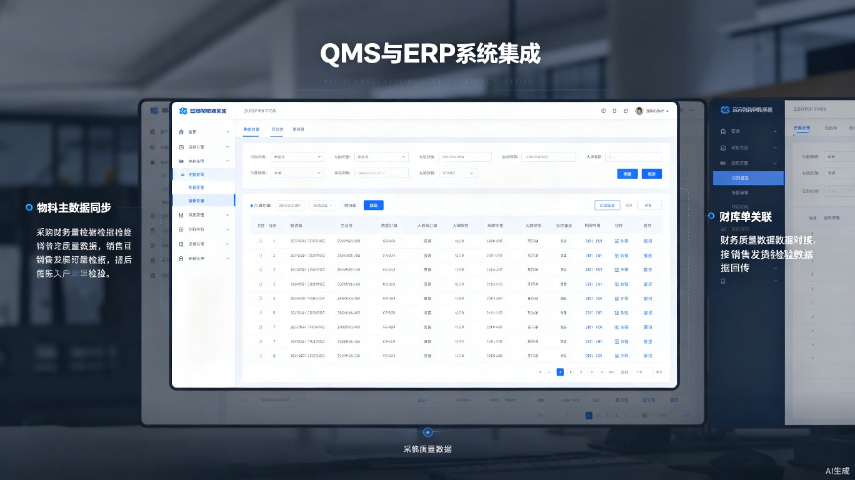855x480 pixels.
Task: Click the text input in the second filter row
Action: point(381,173)
